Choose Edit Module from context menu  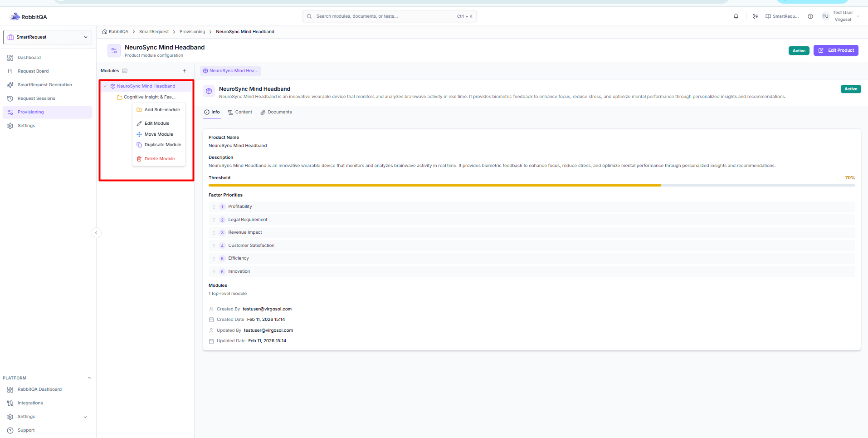159,123
